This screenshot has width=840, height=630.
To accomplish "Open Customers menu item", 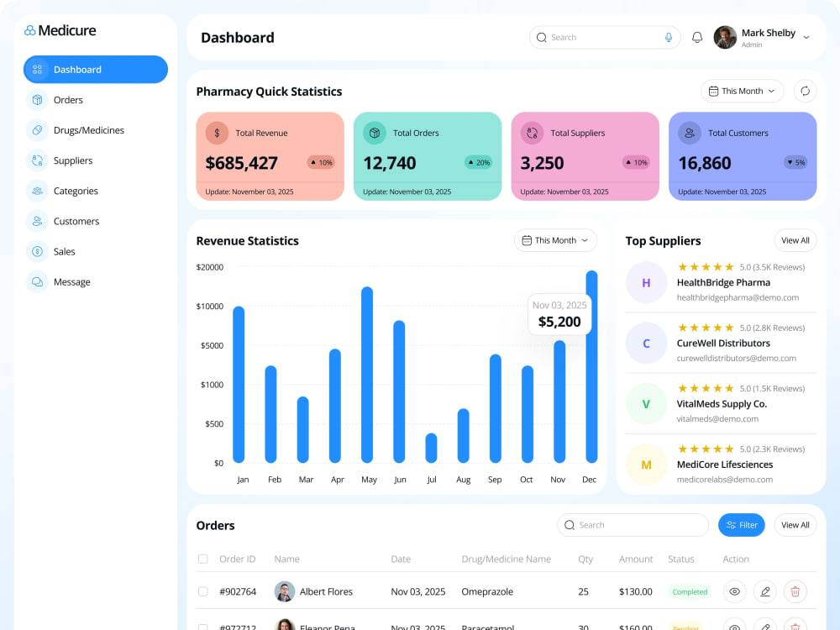I will [x=76, y=221].
